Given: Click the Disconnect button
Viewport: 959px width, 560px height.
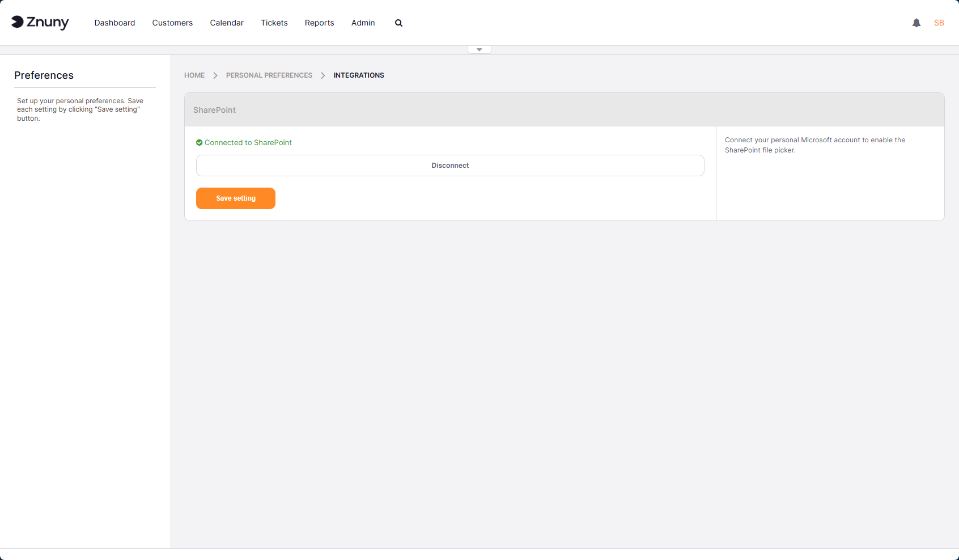Looking at the screenshot, I should coord(450,166).
